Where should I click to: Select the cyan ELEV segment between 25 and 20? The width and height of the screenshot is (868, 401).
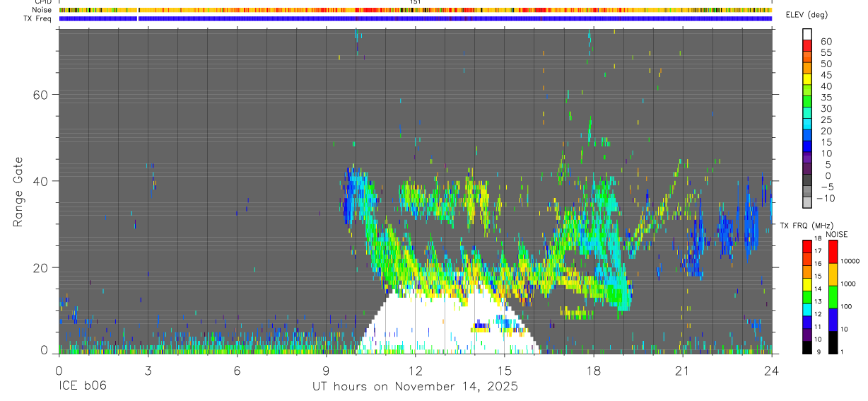807,124
